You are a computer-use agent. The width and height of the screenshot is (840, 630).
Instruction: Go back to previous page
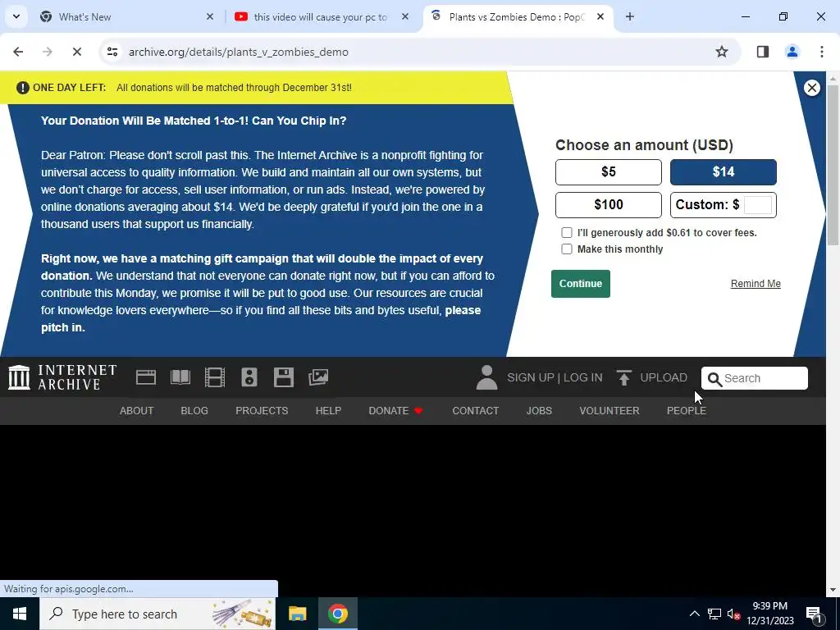pos(18,52)
